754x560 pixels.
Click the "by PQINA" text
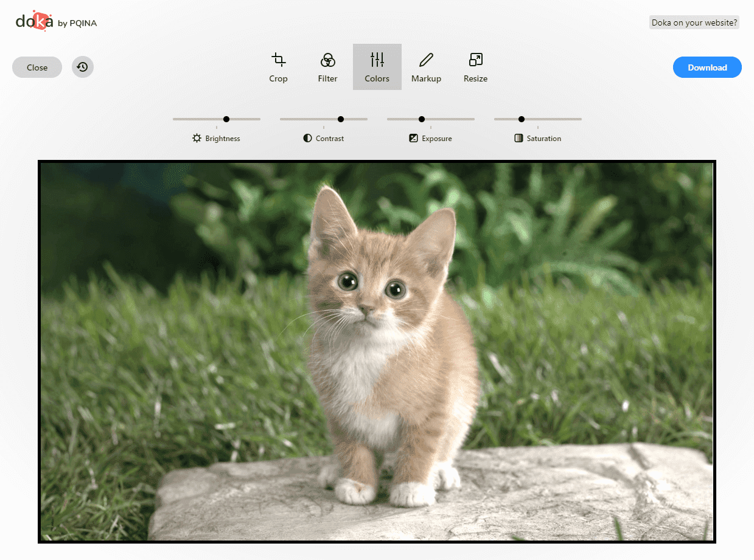point(77,24)
